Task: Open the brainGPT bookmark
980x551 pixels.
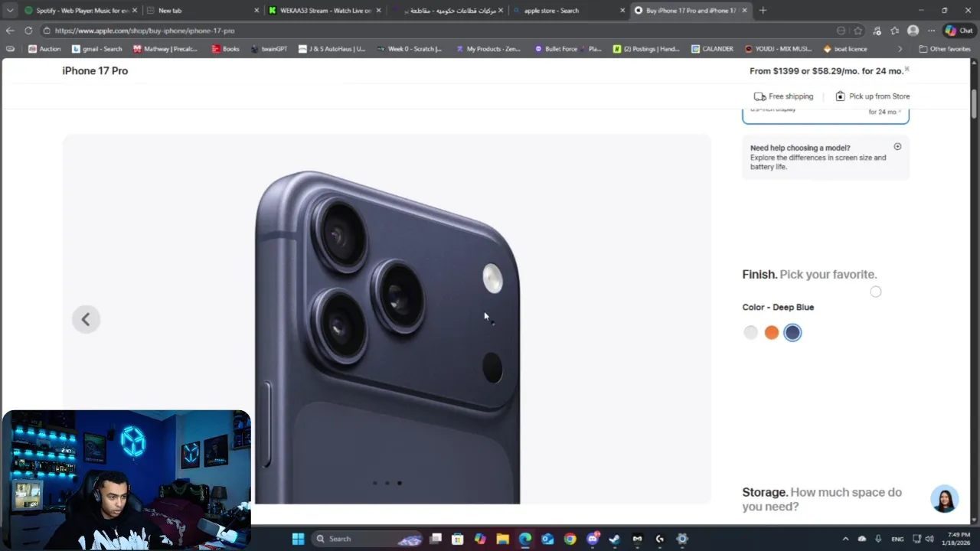Action: click(269, 49)
